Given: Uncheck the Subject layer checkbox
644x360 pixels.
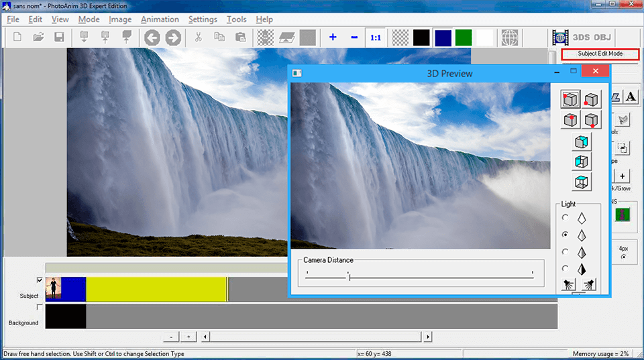Looking at the screenshot, I should [x=40, y=280].
